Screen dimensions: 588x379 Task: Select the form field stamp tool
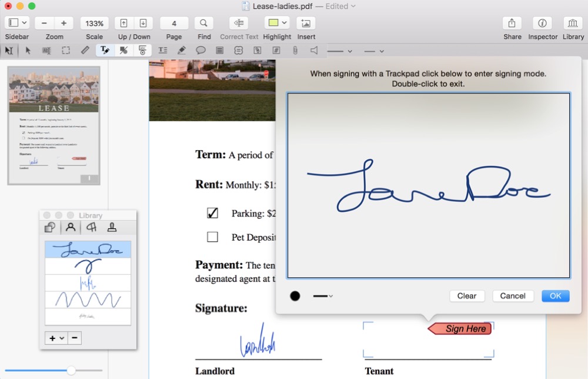click(x=142, y=50)
